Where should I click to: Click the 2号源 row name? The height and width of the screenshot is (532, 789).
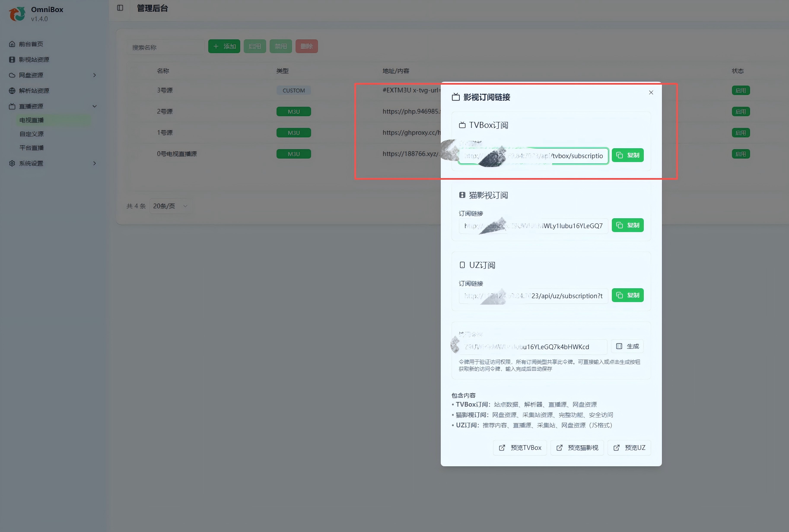click(165, 111)
